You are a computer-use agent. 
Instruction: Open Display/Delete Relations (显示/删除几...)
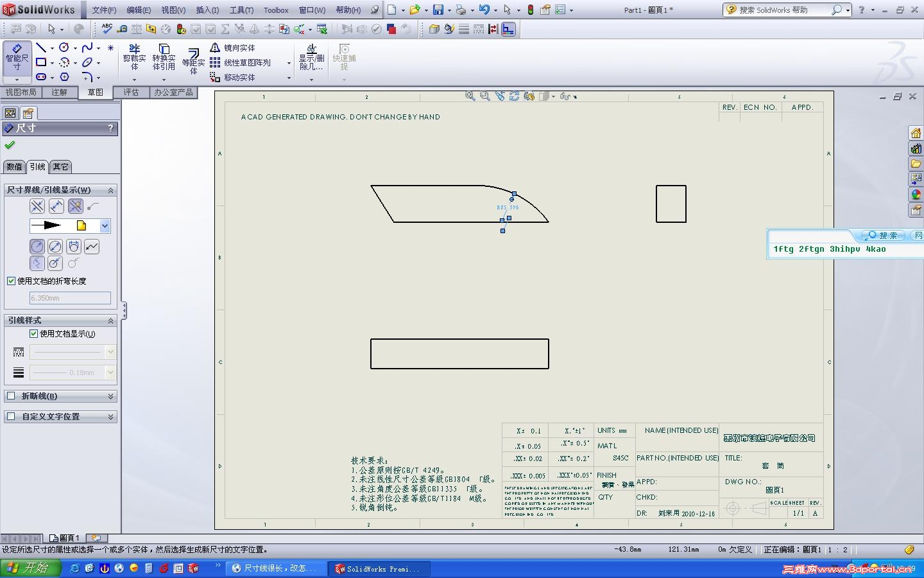coord(311,57)
